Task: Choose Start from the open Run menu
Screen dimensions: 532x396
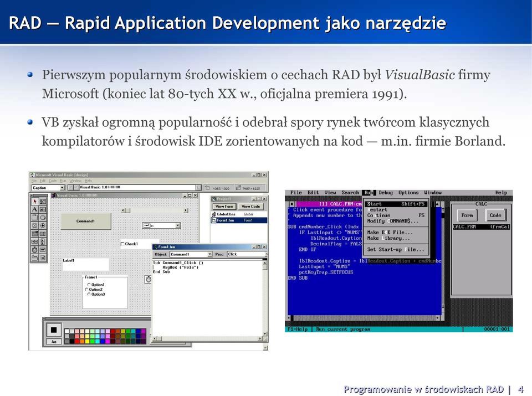Action: 396,204
